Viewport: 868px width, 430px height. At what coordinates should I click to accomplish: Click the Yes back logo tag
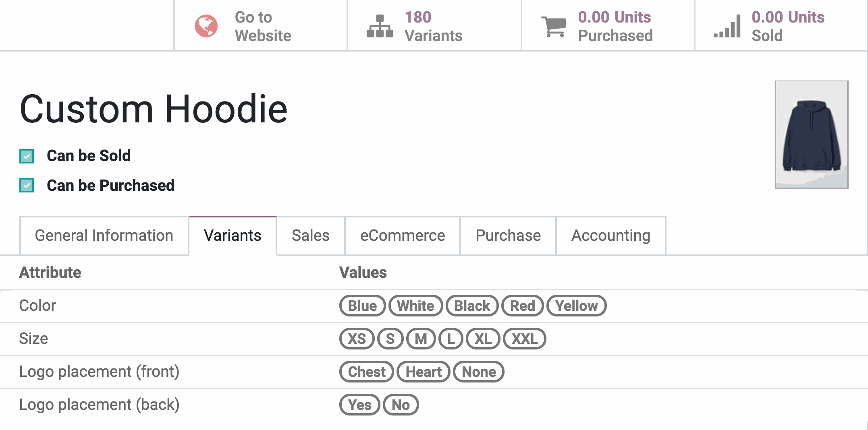(359, 405)
